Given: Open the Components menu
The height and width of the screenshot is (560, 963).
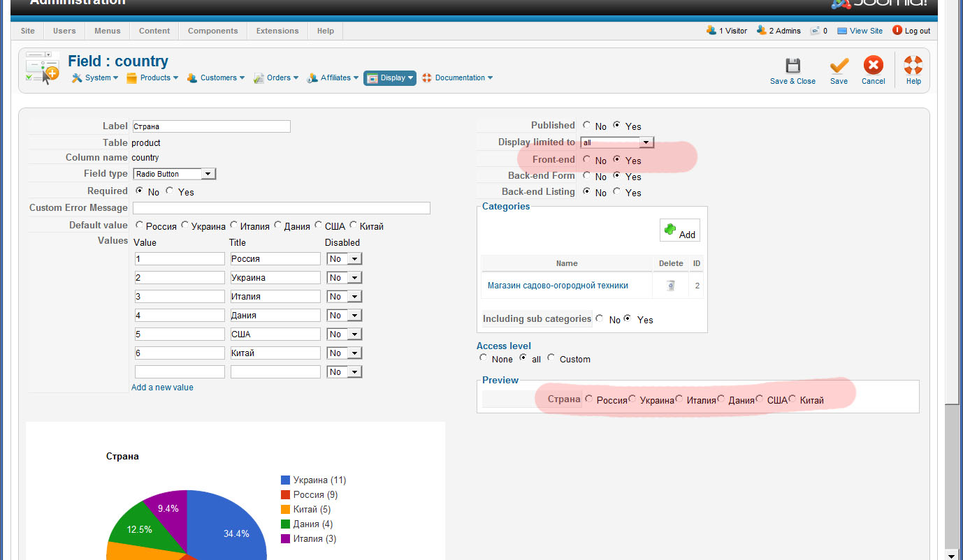Looking at the screenshot, I should click(x=213, y=31).
